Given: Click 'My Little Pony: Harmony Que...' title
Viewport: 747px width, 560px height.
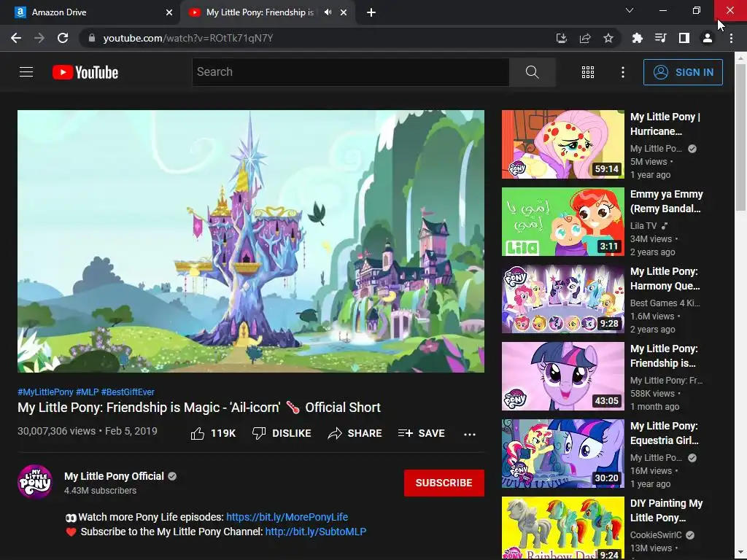Looking at the screenshot, I should click(x=665, y=279).
